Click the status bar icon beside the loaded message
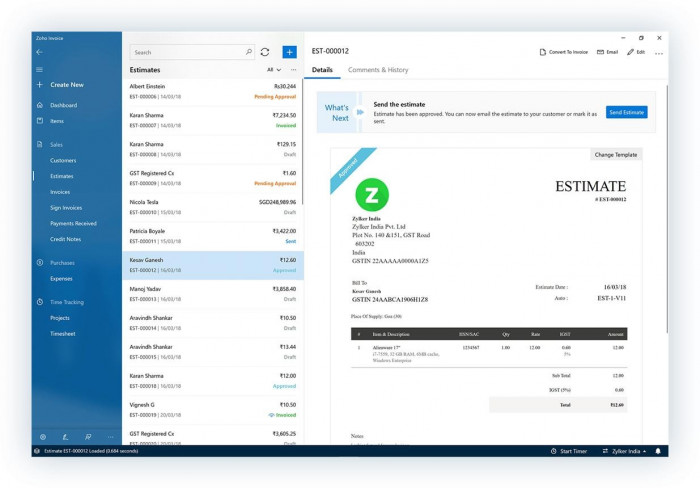Viewport: 700px width, 488px height. pyautogui.click(x=37, y=451)
